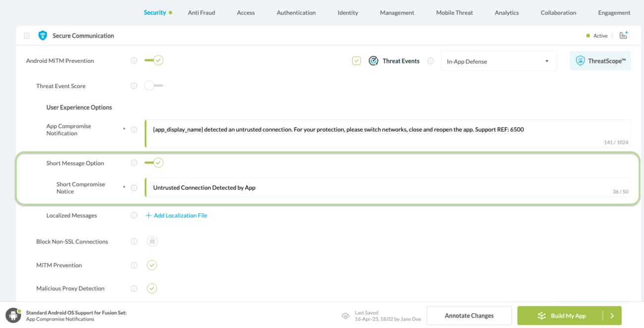
Task: Open the In-App Defense dropdown
Action: 498,61
